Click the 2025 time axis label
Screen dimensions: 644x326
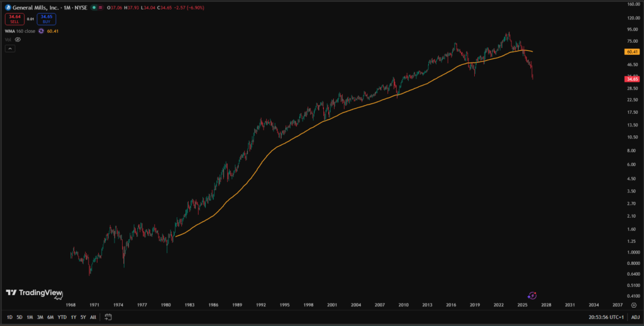(522, 305)
